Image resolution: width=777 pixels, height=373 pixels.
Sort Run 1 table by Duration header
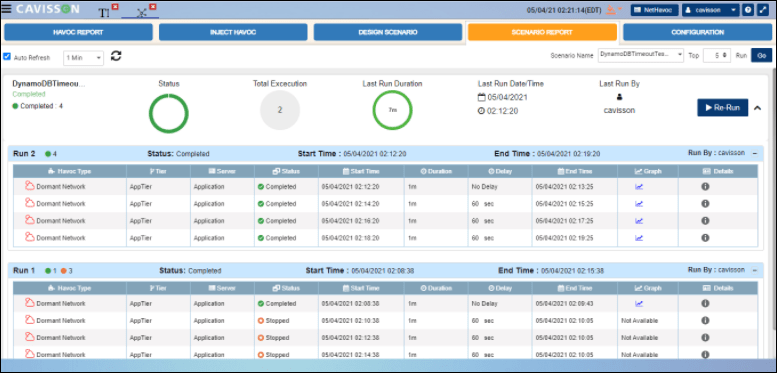pos(436,288)
